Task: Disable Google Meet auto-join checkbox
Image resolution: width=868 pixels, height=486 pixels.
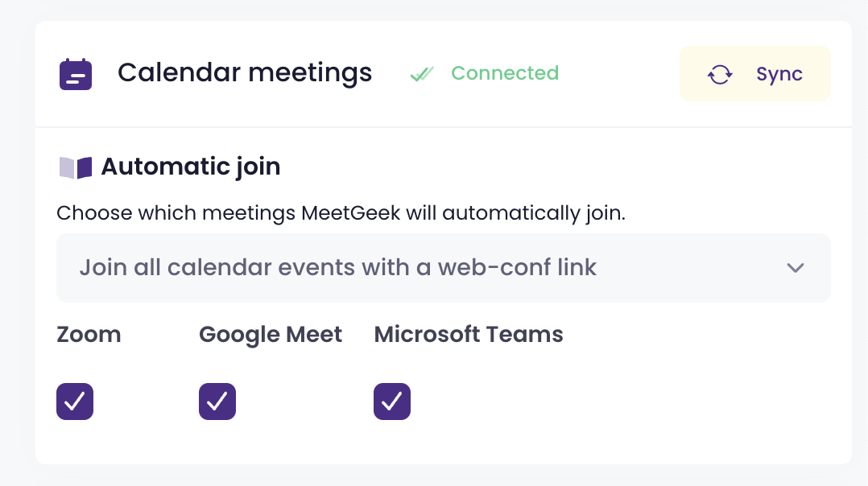Action: click(x=217, y=401)
